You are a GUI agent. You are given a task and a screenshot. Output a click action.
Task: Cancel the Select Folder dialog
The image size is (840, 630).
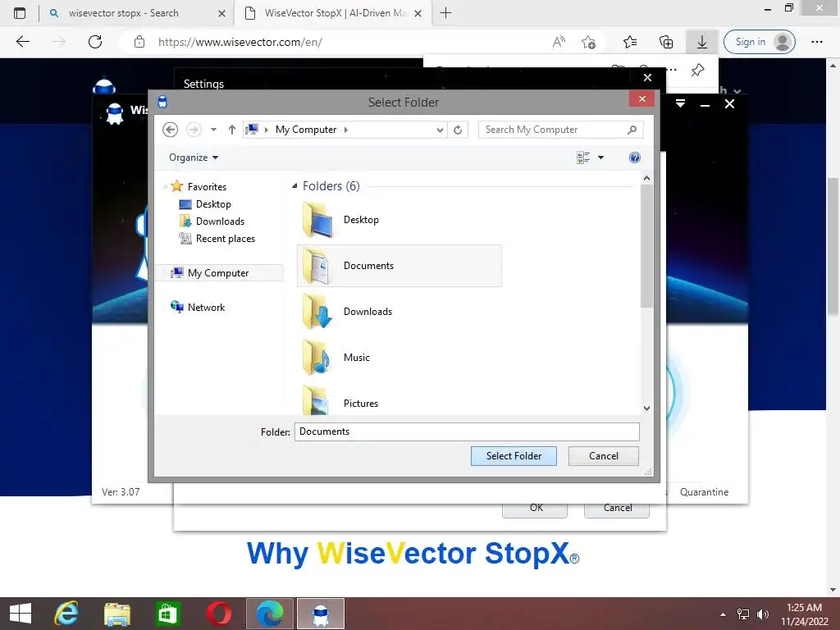pyautogui.click(x=603, y=456)
